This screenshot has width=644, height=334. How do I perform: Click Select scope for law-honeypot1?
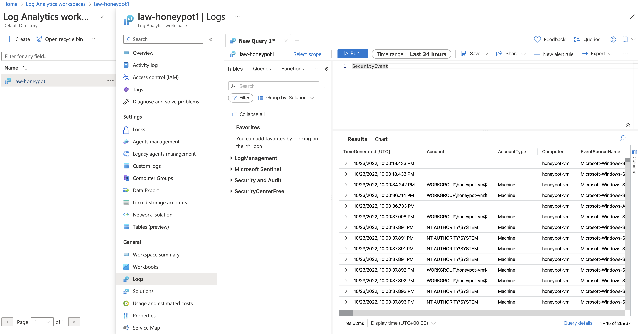click(x=307, y=54)
